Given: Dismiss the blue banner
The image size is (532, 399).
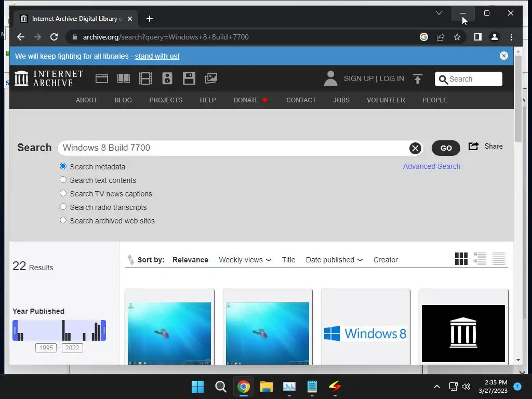Looking at the screenshot, I should click(504, 56).
